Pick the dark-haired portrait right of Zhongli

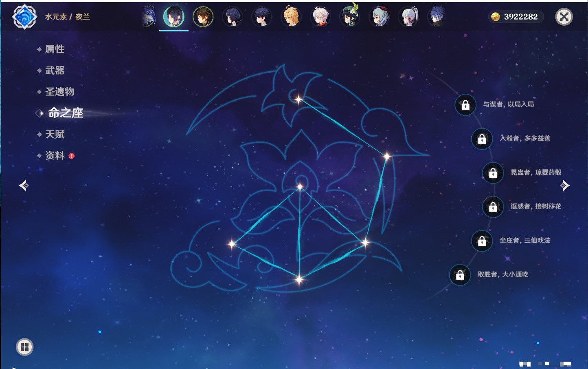click(233, 17)
